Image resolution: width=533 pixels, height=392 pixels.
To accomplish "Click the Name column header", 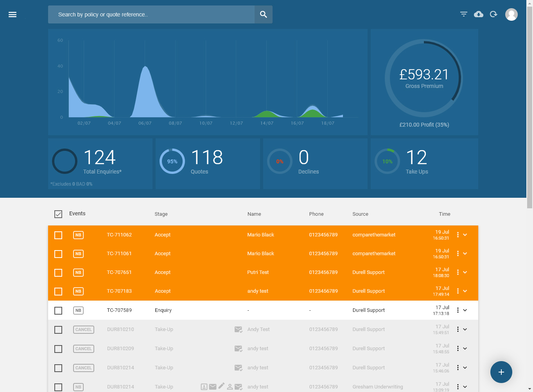I will tap(254, 214).
